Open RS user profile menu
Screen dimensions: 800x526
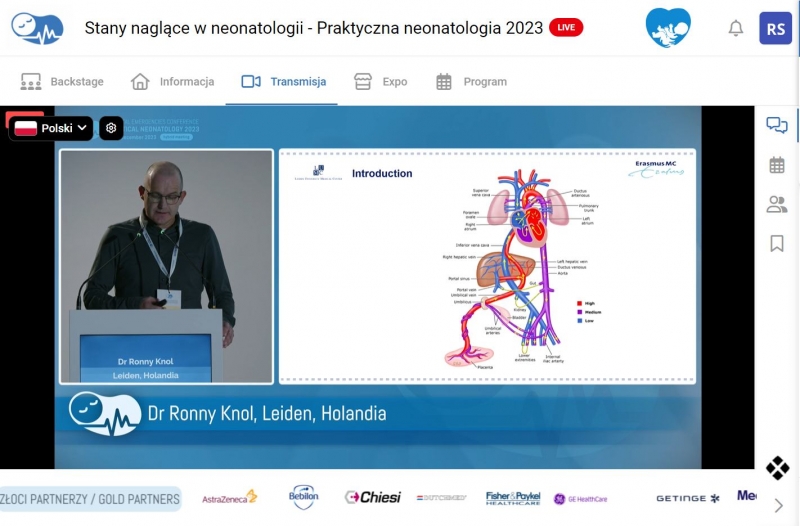point(776,28)
